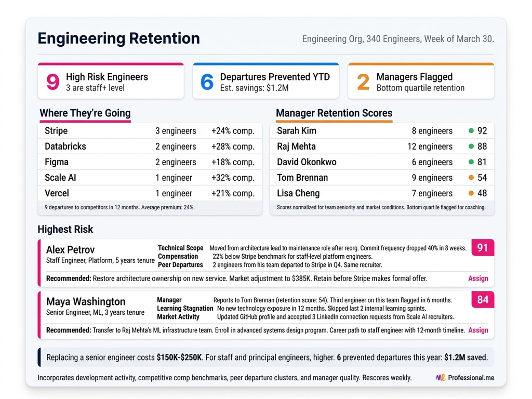Image resolution: width=532 pixels, height=399 pixels.
Task: Click the Professional.me logo icon
Action: [441, 378]
